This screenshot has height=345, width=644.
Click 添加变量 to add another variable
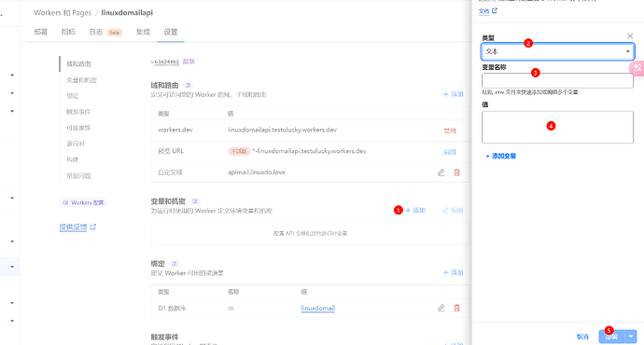(500, 156)
